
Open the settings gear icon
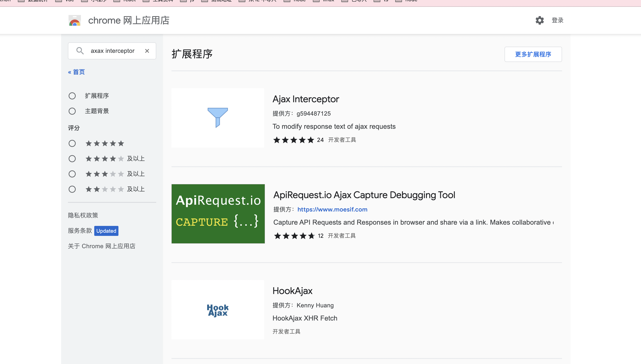(540, 20)
